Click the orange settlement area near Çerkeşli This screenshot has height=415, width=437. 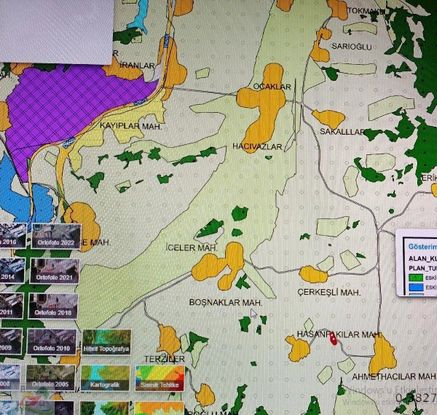(313, 275)
